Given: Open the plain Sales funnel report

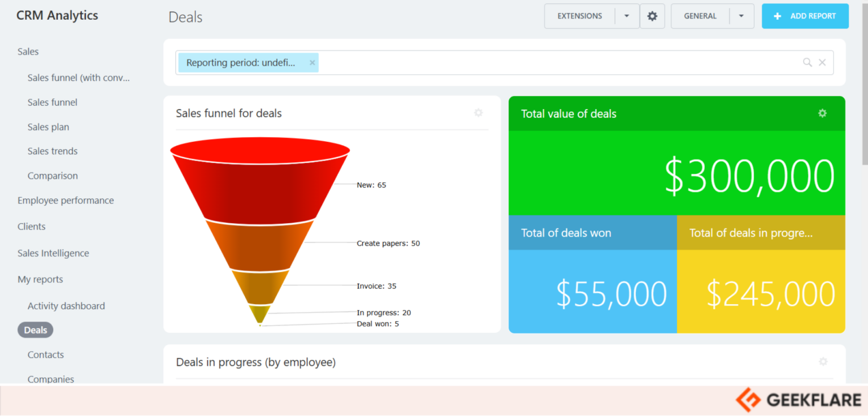Looking at the screenshot, I should (x=53, y=102).
